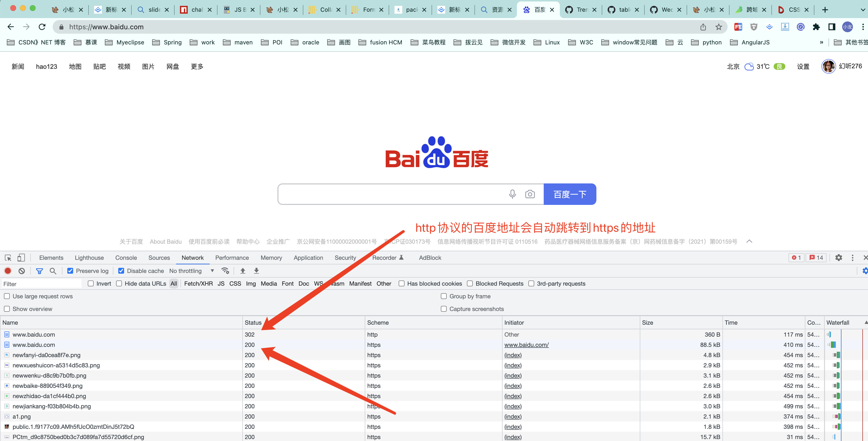The height and width of the screenshot is (441, 868).
Task: Switch to the Performance tab
Action: [x=232, y=258]
